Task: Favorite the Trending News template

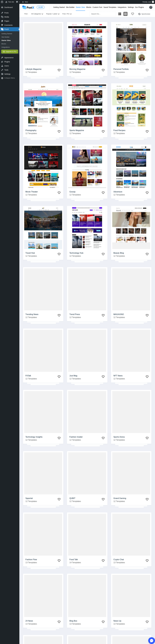Action: pos(59,315)
